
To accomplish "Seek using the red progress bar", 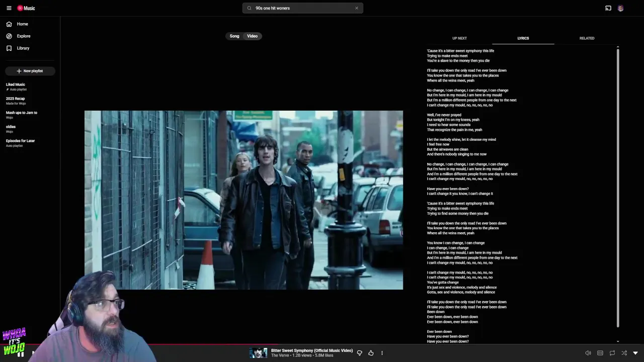I will [322, 345].
